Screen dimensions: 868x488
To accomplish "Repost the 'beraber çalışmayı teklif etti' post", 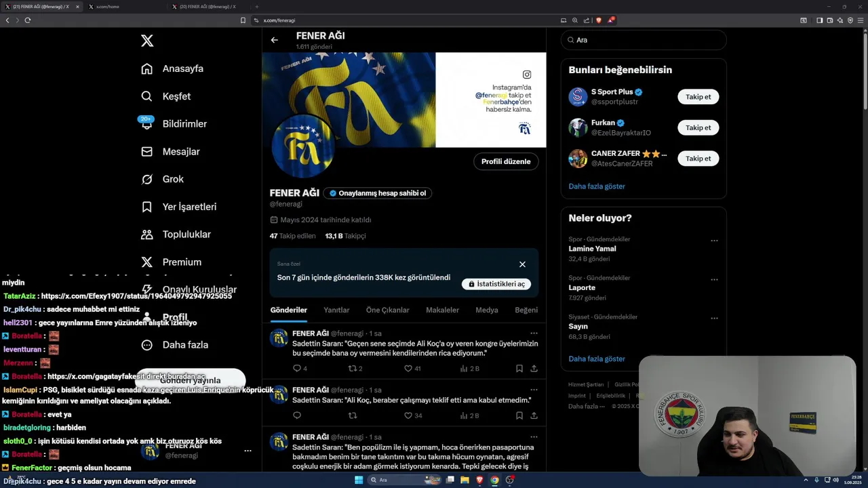I will click(x=352, y=415).
